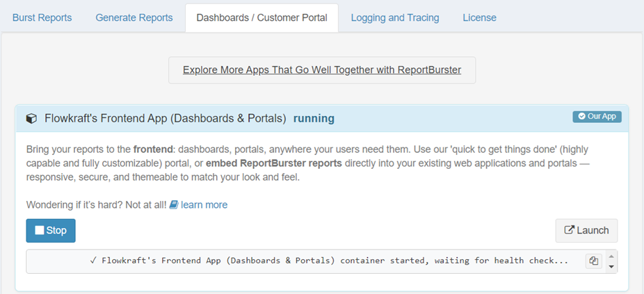Screen dimensions: 644x294
Task: Click the Our App badge
Action: [597, 117]
